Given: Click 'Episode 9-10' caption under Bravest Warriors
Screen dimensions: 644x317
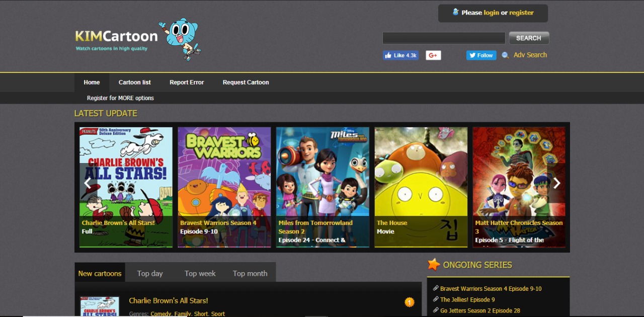Looking at the screenshot, I should point(199,231).
